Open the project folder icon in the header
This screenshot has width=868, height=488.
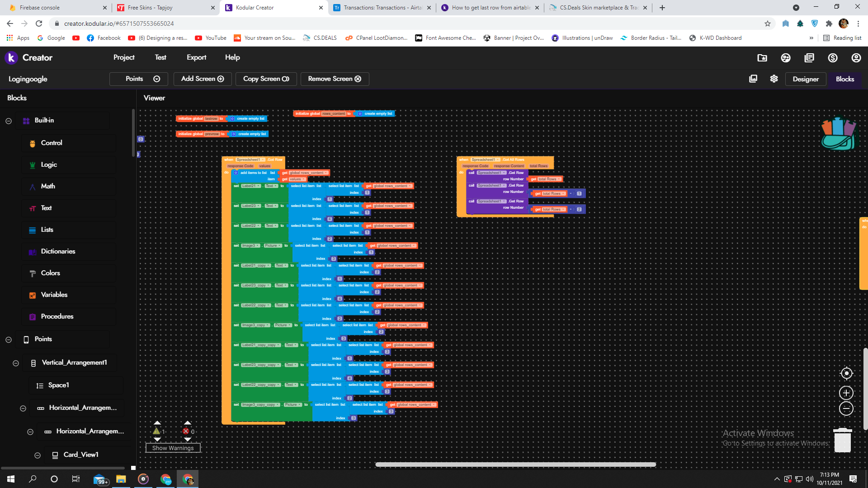click(x=762, y=58)
